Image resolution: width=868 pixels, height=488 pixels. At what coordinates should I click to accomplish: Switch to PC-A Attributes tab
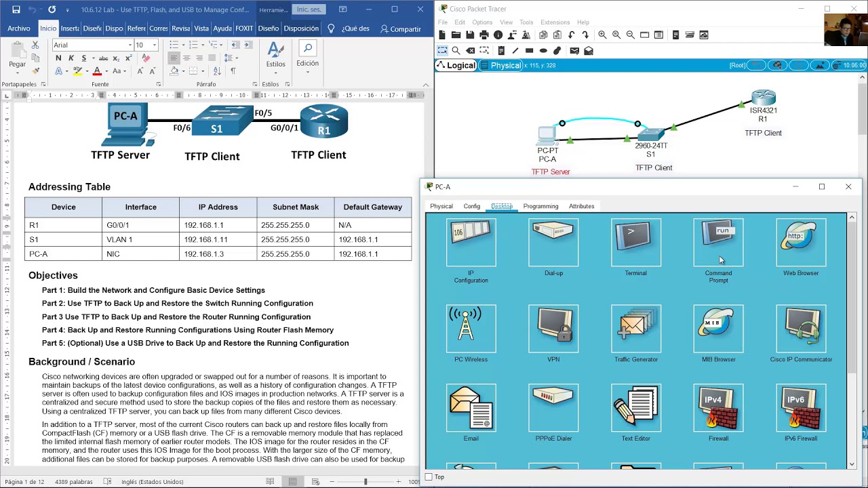(581, 206)
